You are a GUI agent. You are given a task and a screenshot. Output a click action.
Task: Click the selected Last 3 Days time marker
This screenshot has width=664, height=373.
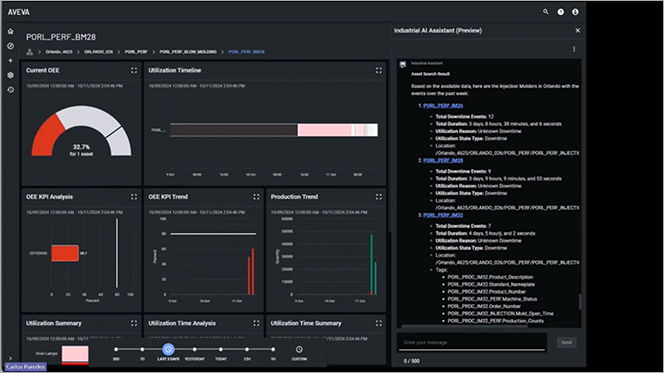168,349
